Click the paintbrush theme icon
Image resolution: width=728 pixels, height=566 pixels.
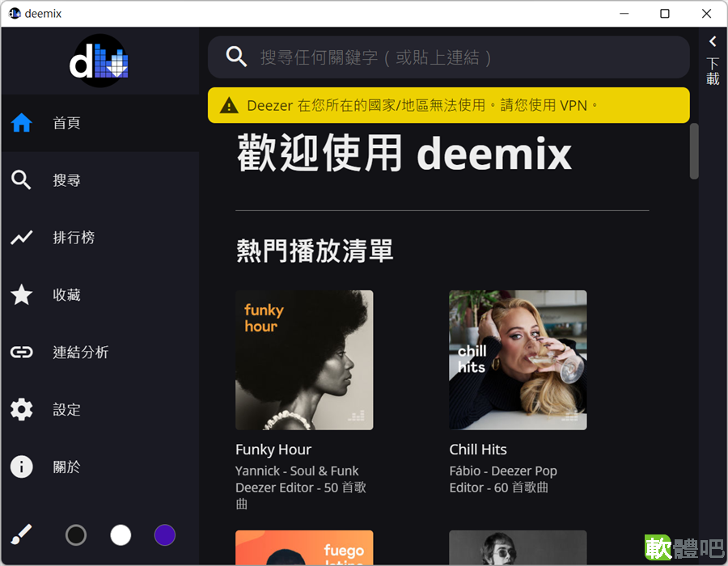pos(21,535)
